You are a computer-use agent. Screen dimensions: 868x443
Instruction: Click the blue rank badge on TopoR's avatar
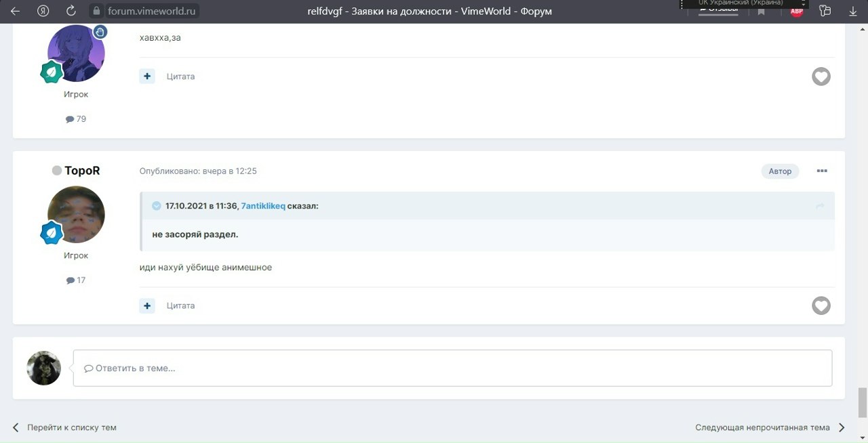pos(52,233)
